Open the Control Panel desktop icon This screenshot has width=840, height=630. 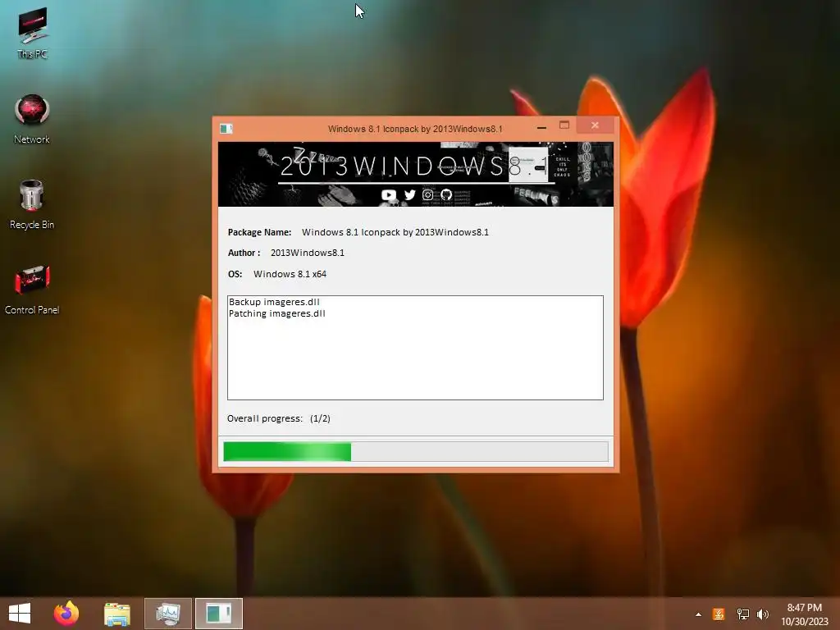[x=32, y=290]
